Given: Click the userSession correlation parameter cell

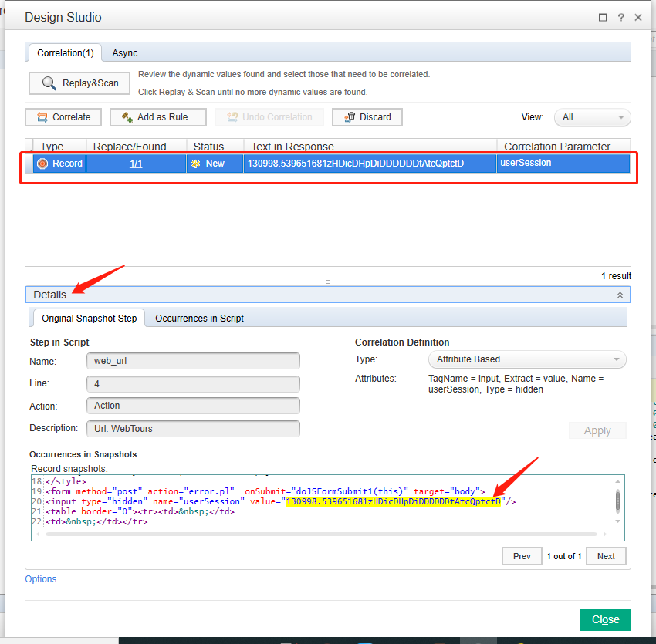Looking at the screenshot, I should tap(563, 164).
